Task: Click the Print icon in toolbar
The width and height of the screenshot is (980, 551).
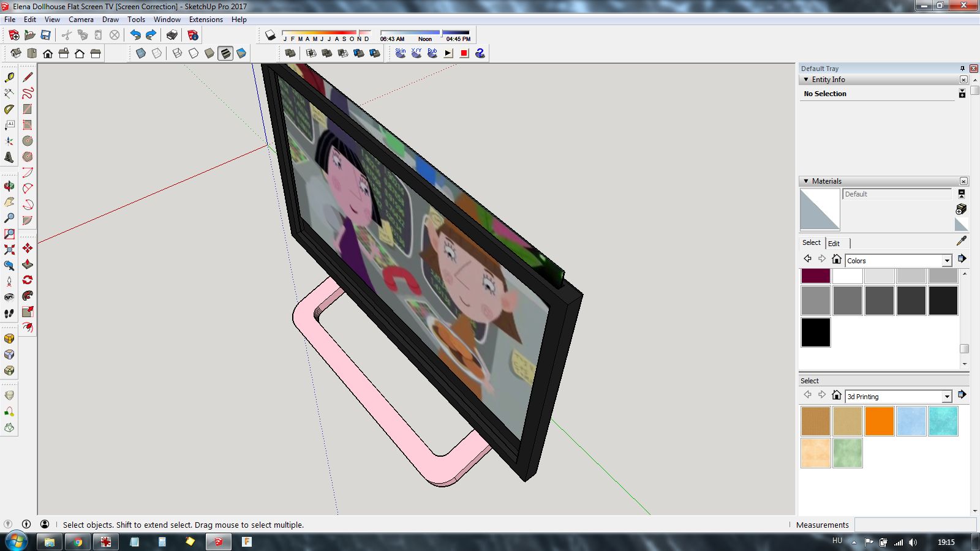Action: (172, 35)
